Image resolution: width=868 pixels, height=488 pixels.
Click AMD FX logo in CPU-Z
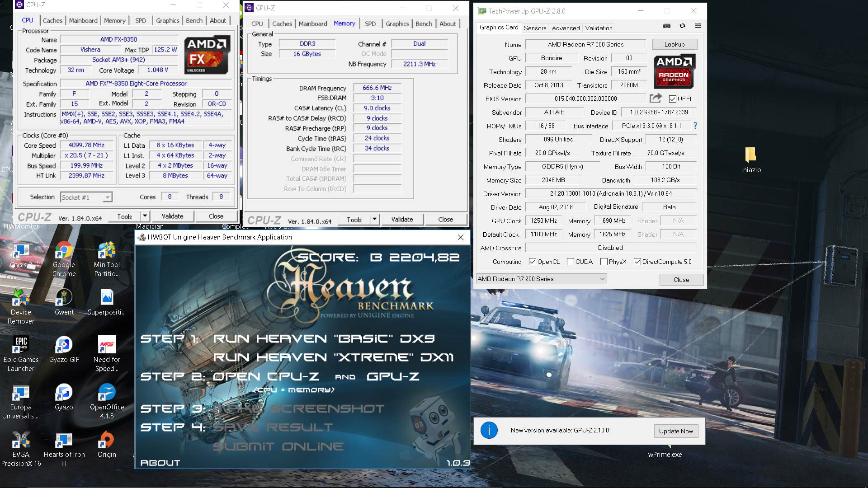tap(207, 55)
